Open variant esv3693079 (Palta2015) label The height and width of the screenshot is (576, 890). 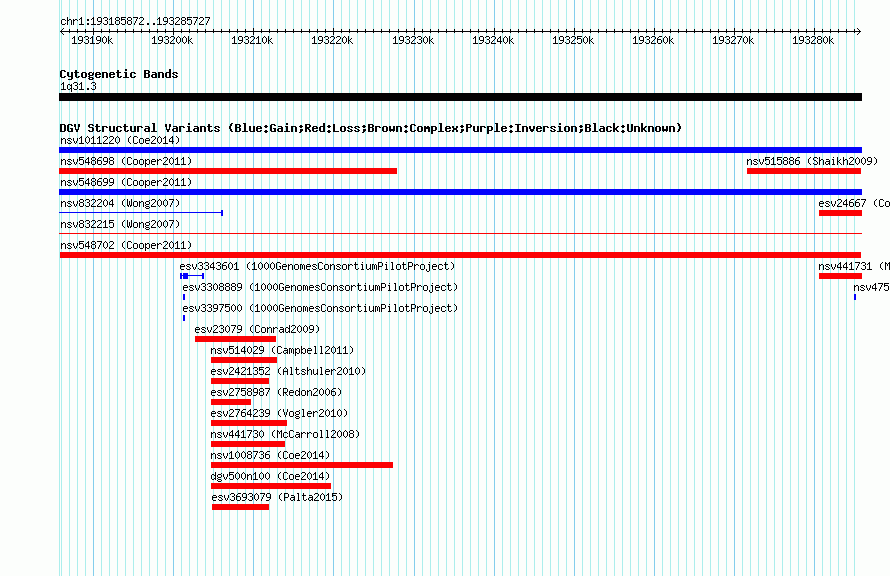[x=278, y=497]
